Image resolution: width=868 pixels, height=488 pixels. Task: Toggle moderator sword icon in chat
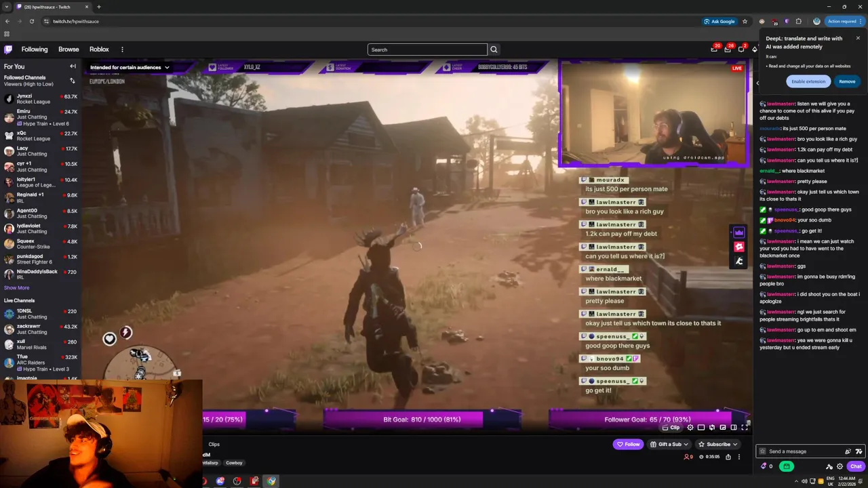coord(829,466)
